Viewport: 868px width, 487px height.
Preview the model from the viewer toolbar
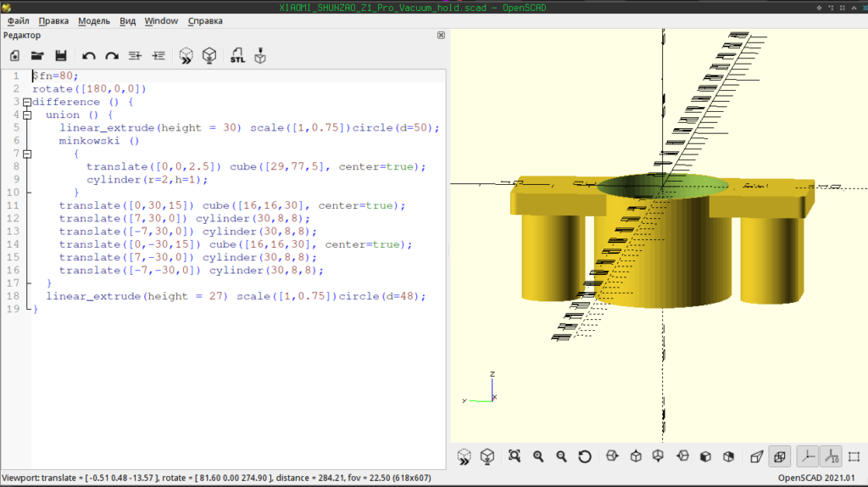(464, 456)
